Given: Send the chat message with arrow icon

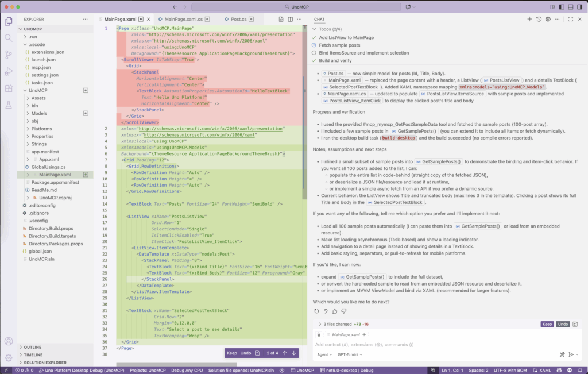Looking at the screenshot, I should click(x=571, y=355).
